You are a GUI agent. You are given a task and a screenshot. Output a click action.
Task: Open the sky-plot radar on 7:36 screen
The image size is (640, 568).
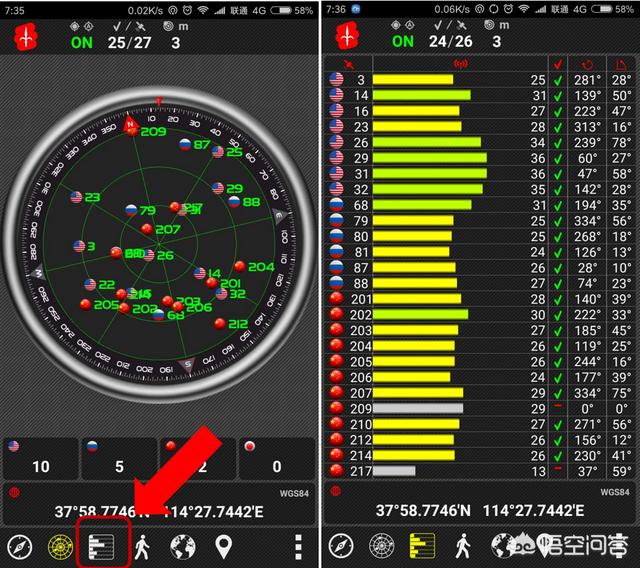tap(381, 546)
